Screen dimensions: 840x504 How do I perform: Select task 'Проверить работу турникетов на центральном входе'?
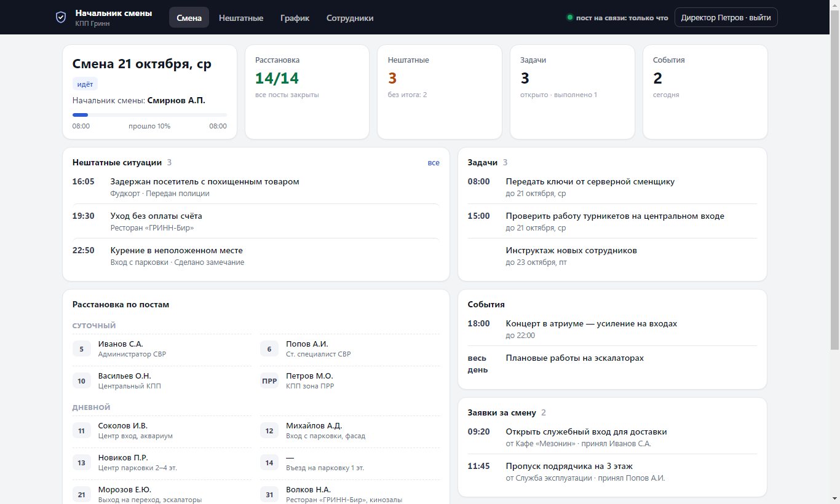(612, 221)
